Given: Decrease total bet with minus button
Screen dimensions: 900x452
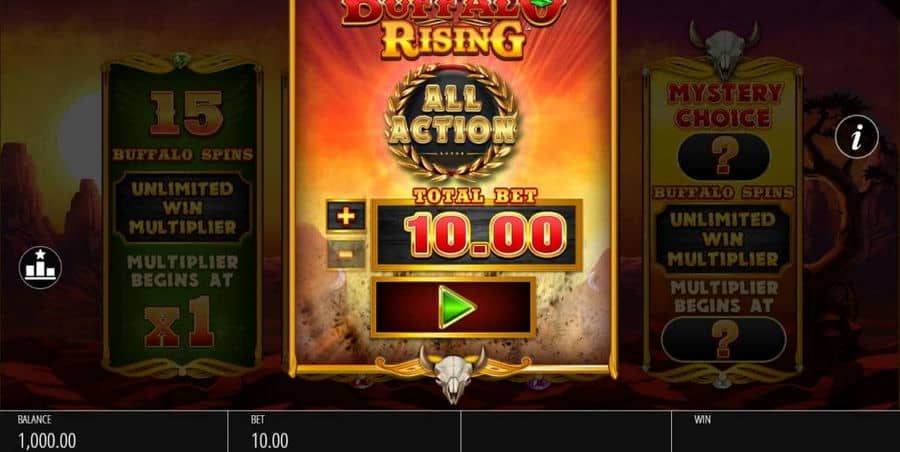Looking at the screenshot, I should [x=346, y=253].
